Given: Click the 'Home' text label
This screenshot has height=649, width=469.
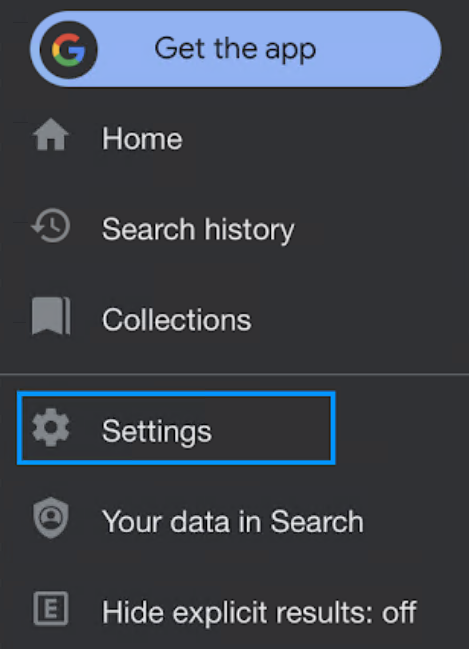Looking at the screenshot, I should click(142, 138).
